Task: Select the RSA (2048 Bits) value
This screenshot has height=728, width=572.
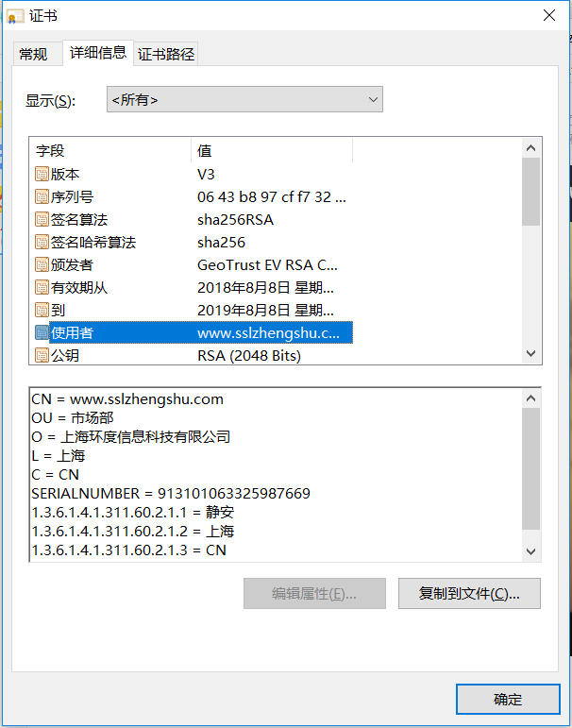Action: pos(249,356)
